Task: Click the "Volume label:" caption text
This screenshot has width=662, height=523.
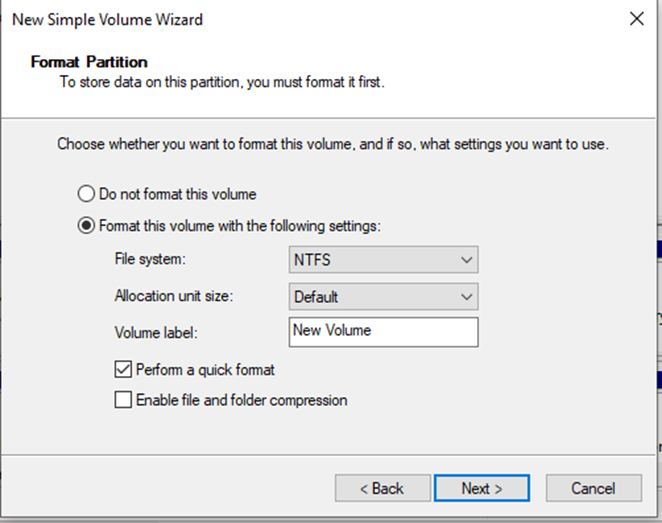Action: (x=158, y=333)
